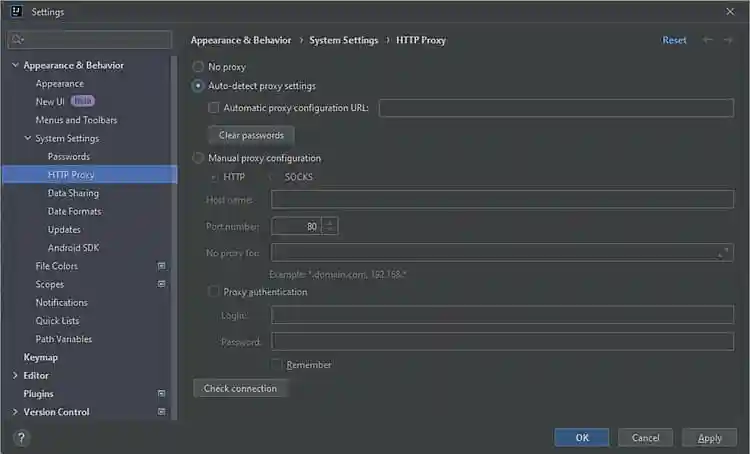Expand the Version Control tree node

pos(15,412)
